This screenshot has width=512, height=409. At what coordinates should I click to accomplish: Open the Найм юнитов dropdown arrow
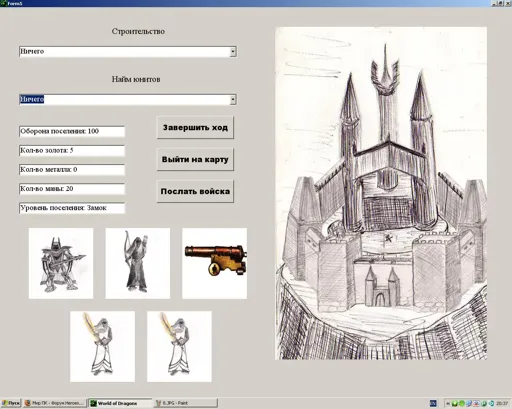[x=233, y=99]
